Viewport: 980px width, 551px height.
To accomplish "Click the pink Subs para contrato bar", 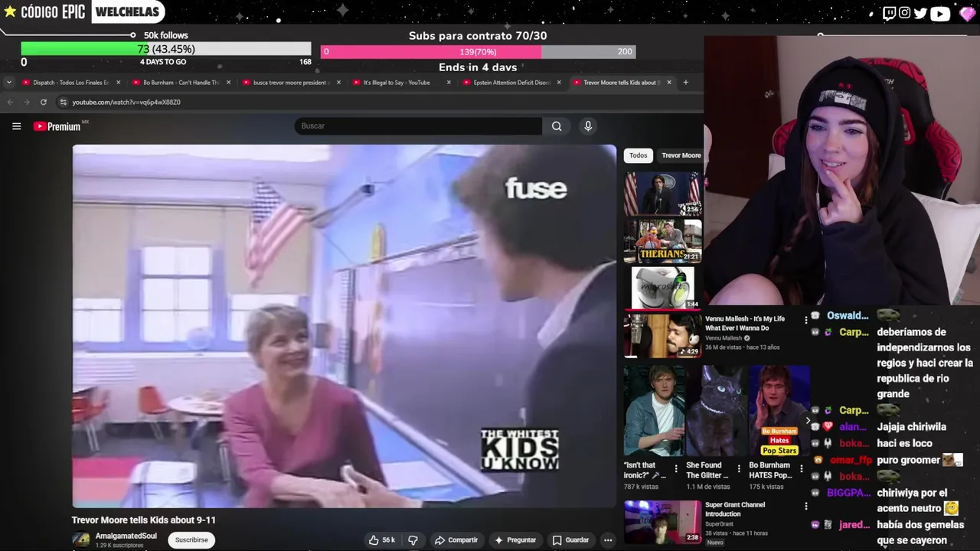I will [479, 51].
